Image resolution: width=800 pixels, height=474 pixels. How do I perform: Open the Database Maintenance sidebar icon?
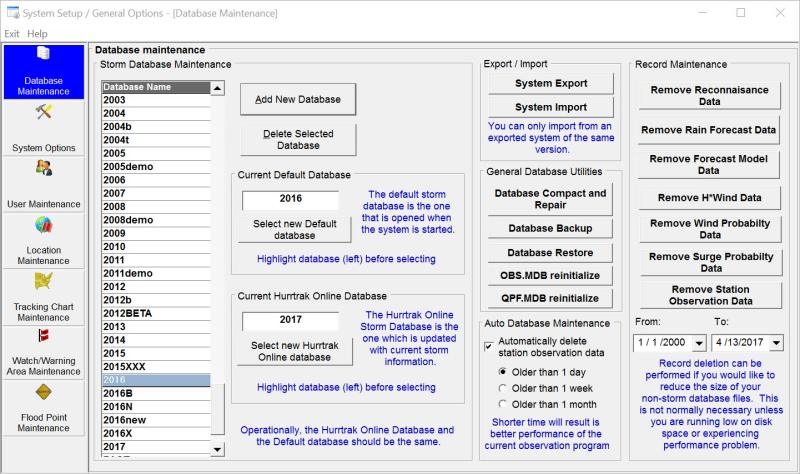pyautogui.click(x=43, y=57)
